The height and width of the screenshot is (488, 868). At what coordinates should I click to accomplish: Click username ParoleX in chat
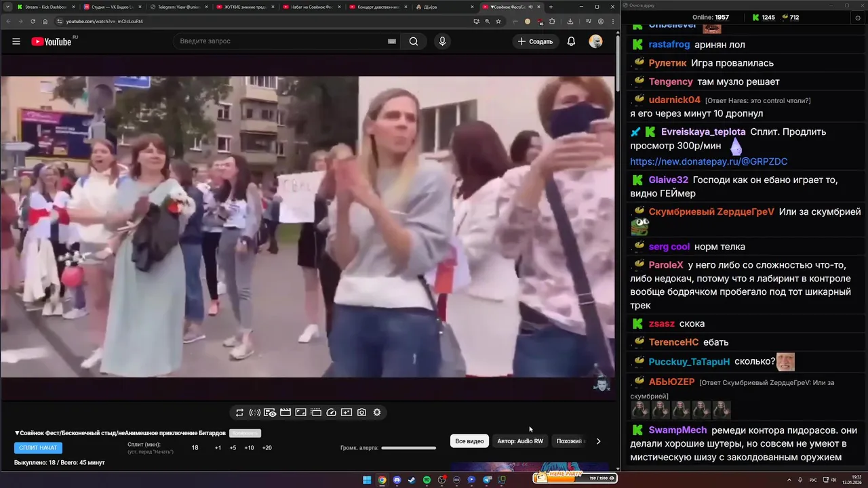click(x=666, y=265)
